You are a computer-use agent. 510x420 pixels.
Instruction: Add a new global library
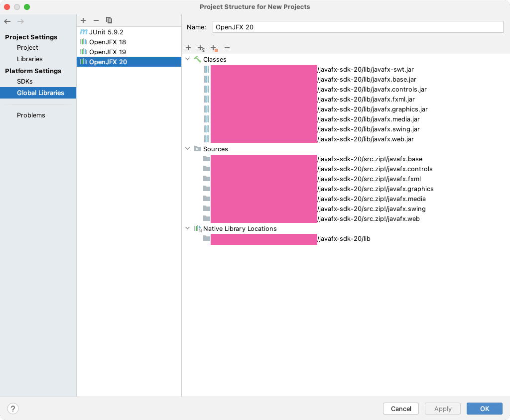point(83,20)
